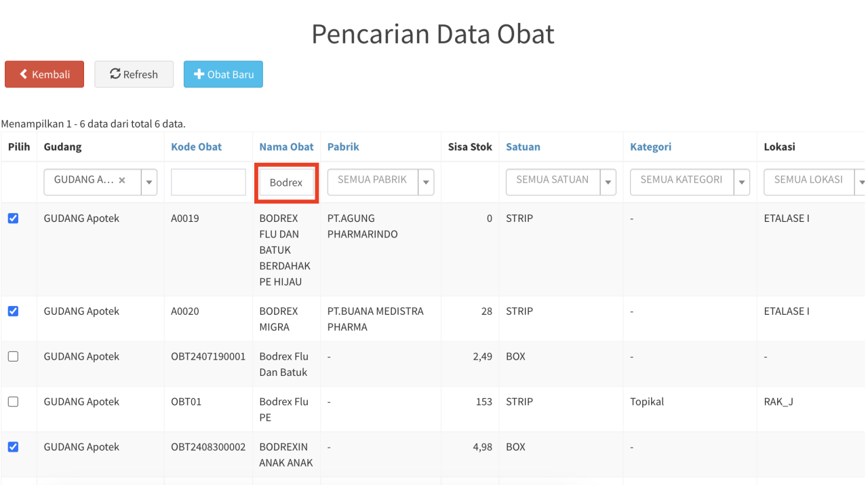868x485 pixels.
Task: Sort by Kategori column header
Action: pyautogui.click(x=650, y=147)
